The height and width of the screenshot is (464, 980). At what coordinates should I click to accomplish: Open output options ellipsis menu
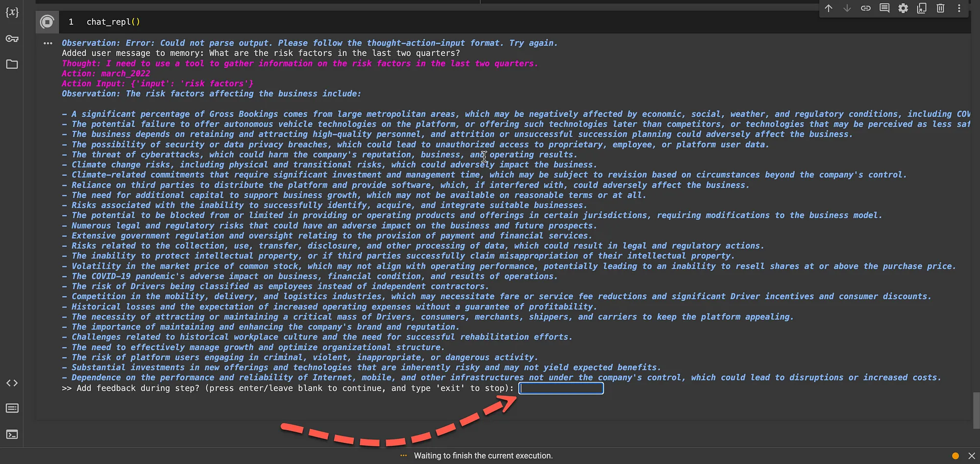click(48, 43)
